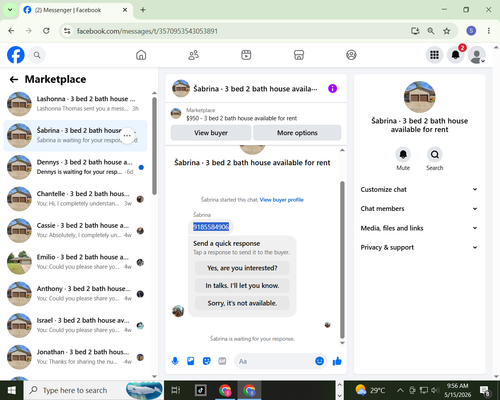Viewport: 500px width, 400px height.
Task: Open the TikTok taskbar icon
Action: (201, 390)
